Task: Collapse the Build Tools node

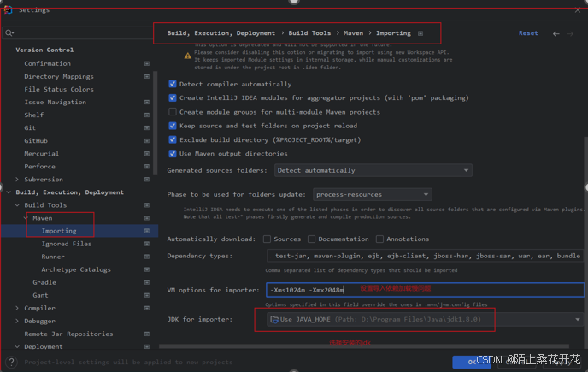Action: pyautogui.click(x=17, y=205)
